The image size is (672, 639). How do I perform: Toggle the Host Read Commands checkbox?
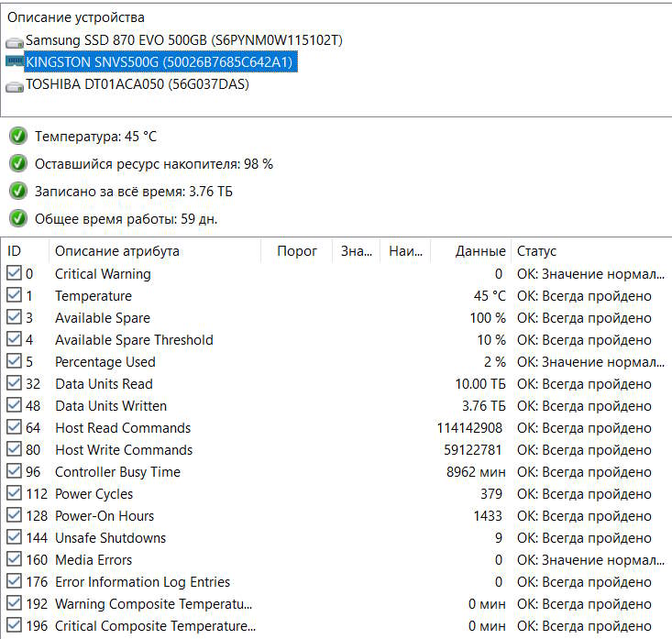[14, 427]
